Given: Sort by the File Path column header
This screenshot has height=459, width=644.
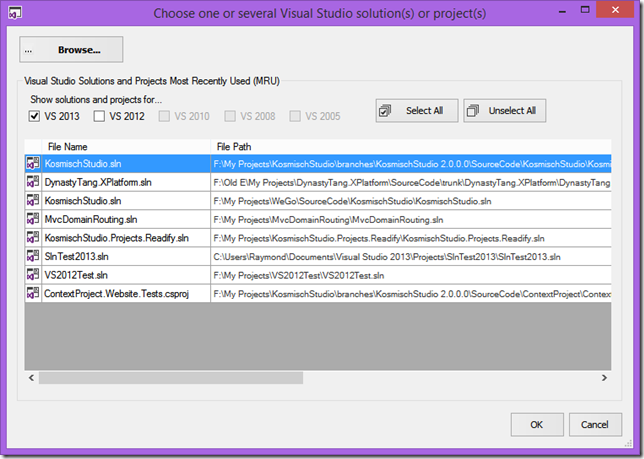Looking at the screenshot, I should coord(411,147).
